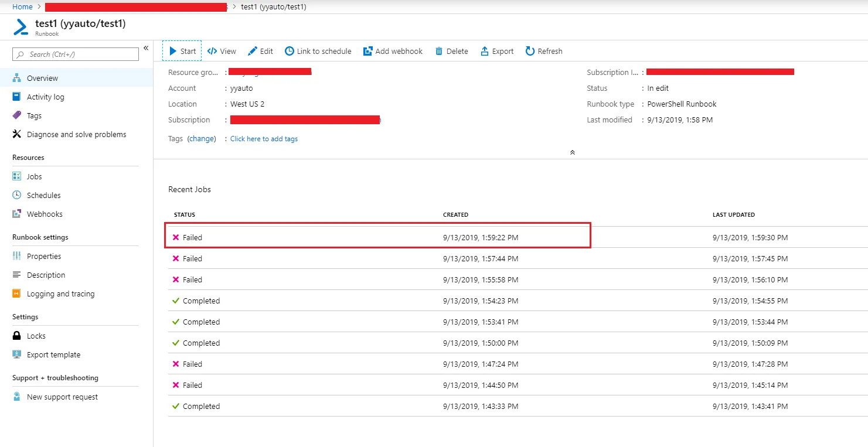Viewport: 868px width, 447px height.
Task: Focus the Search (Ctrl+/) input field
Action: [76, 54]
